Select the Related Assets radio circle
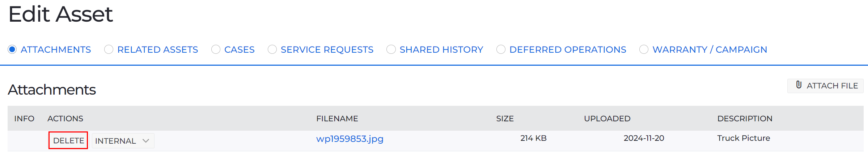 click(109, 49)
